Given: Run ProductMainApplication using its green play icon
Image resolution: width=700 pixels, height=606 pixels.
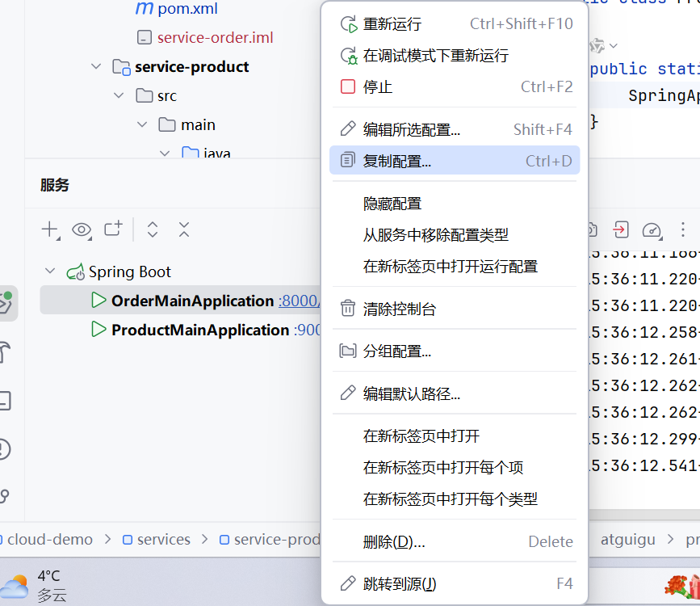Looking at the screenshot, I should (x=99, y=330).
